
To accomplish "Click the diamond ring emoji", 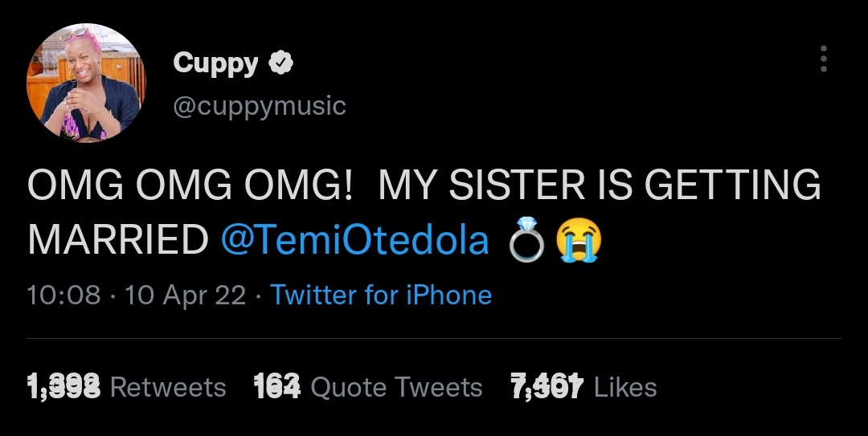I will pyautogui.click(x=528, y=241).
